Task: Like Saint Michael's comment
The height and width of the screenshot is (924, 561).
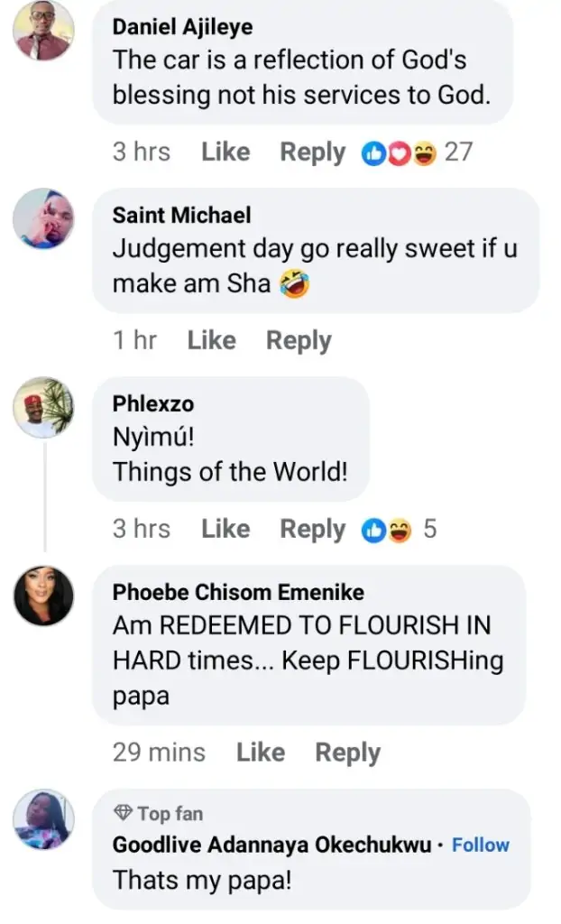Action: click(211, 341)
